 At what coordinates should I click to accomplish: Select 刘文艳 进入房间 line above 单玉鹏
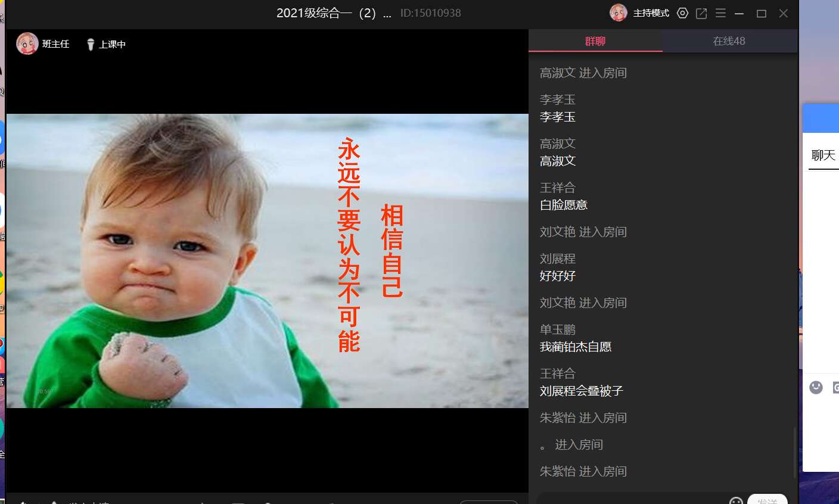coord(583,303)
